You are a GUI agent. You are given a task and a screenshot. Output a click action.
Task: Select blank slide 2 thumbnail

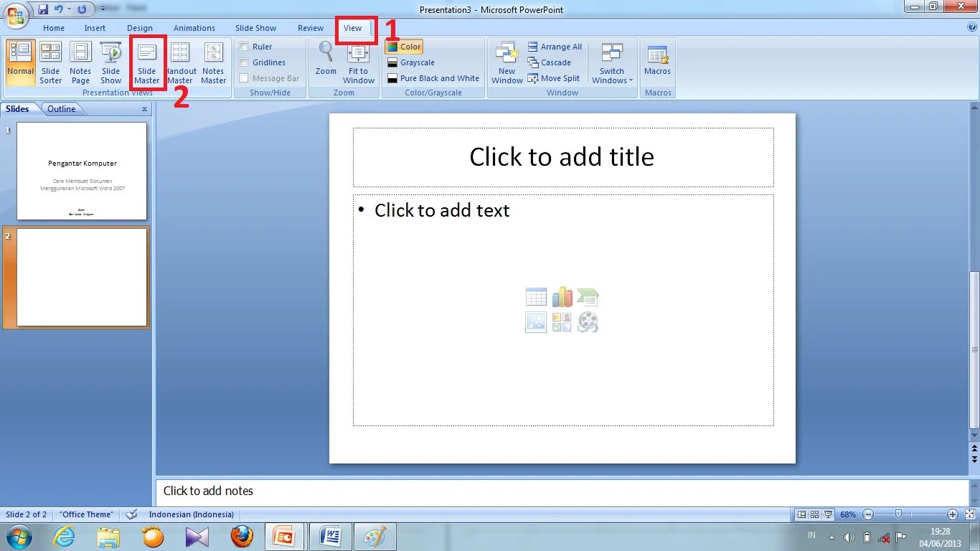click(x=82, y=277)
